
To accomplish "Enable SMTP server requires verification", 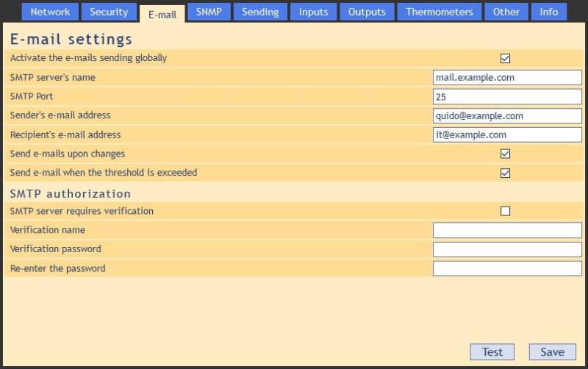I will pos(505,212).
